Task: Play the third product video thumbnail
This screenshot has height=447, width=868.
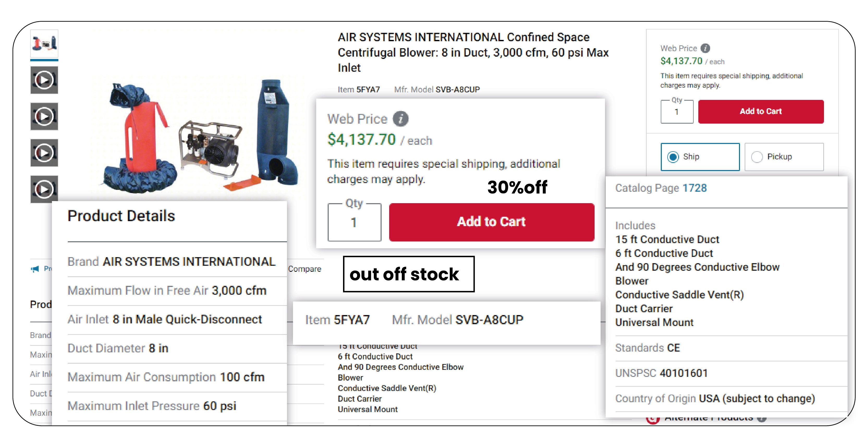Action: pos(44,153)
